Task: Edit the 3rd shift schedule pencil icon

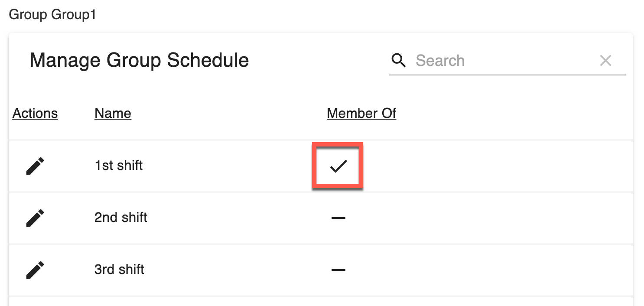Action: coord(35,270)
